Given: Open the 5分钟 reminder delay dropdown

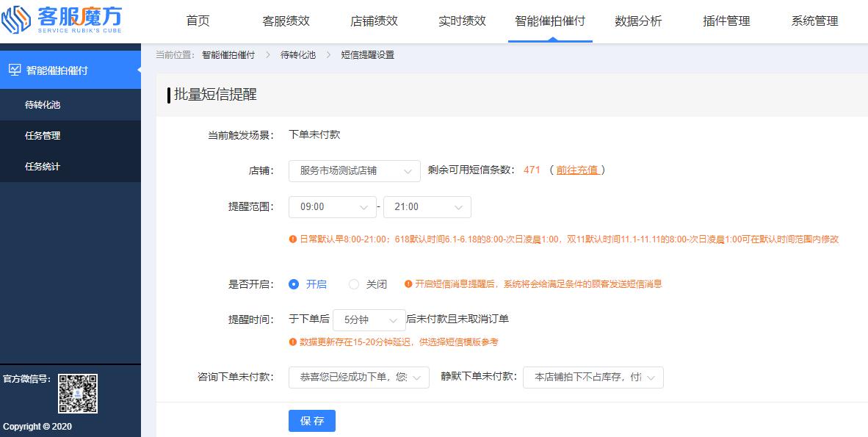Looking at the screenshot, I should (x=369, y=319).
